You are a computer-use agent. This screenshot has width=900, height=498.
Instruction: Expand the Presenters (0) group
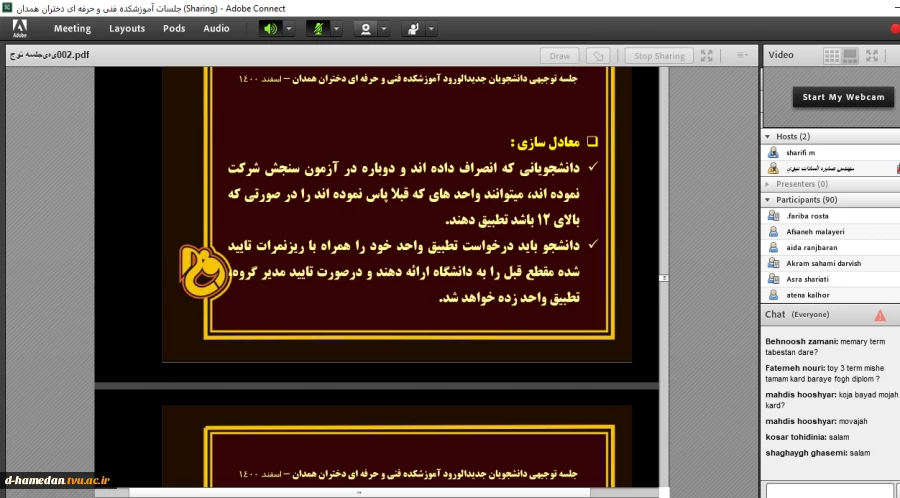[767, 184]
